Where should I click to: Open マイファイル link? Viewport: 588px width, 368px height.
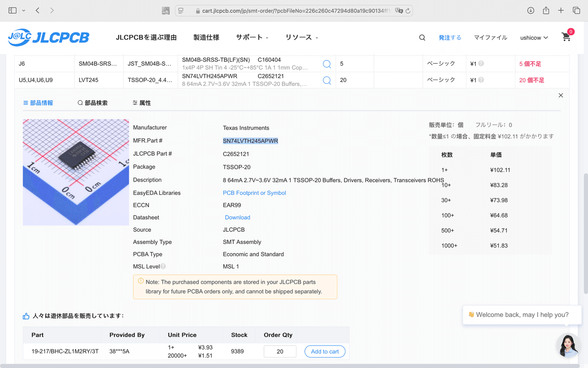[x=490, y=37]
